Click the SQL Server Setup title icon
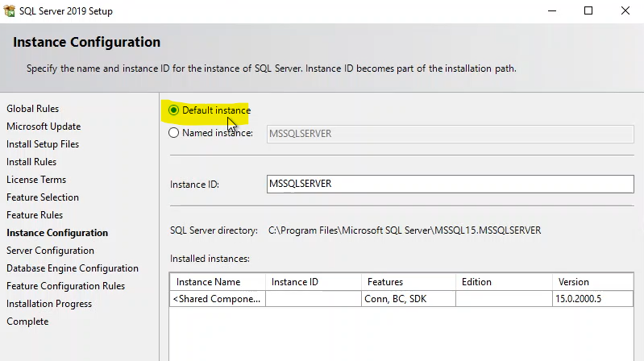The width and height of the screenshot is (644, 361). click(x=9, y=10)
